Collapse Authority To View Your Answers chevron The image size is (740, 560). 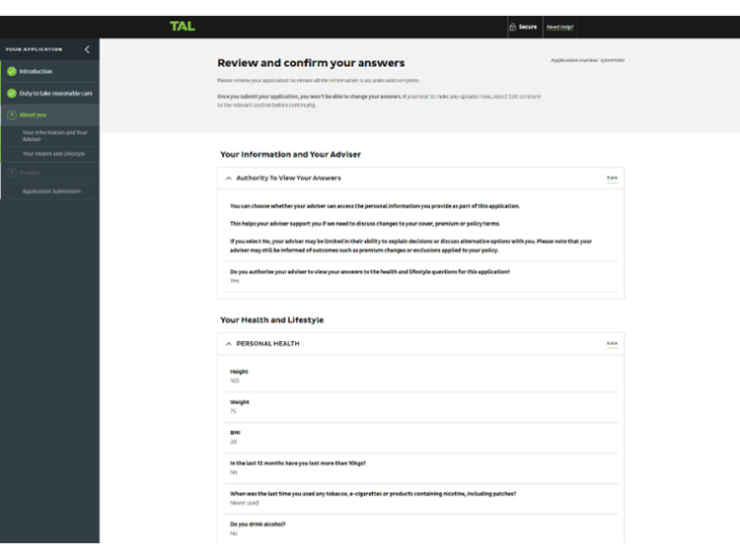tap(229, 178)
